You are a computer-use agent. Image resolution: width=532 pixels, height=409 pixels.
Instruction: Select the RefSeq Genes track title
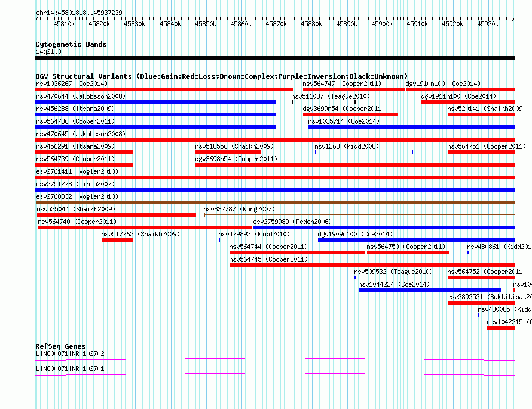point(60,346)
